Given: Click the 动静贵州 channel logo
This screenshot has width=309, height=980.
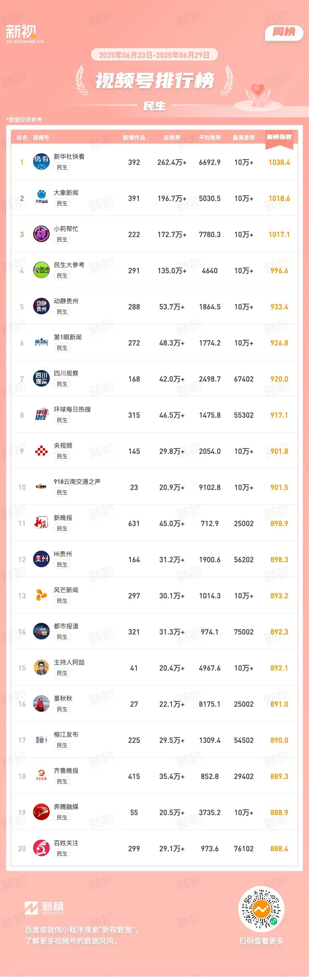Looking at the screenshot, I should [x=41, y=306].
